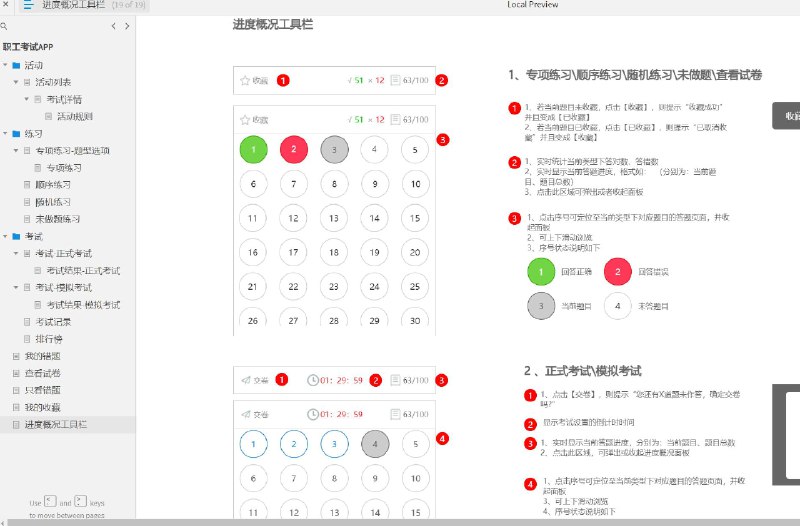
Task: Open the 随机练习 page in the sitemap
Action: [x=53, y=202]
